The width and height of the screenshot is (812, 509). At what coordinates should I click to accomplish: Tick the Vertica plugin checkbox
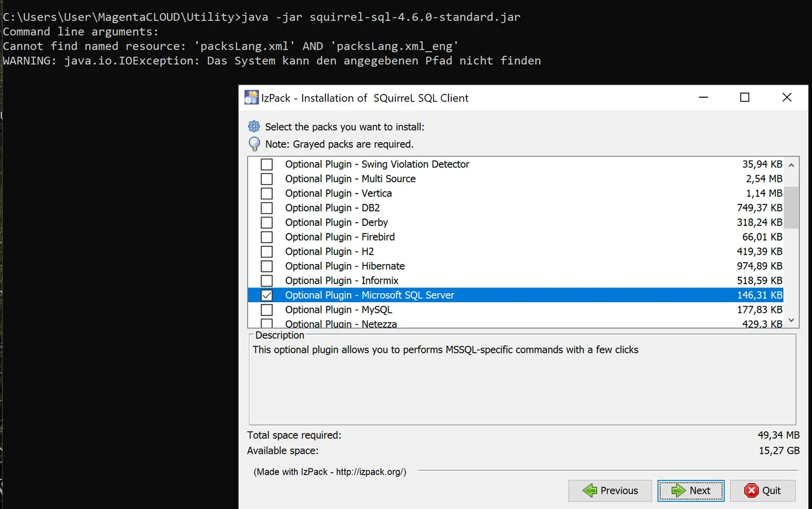coord(267,194)
